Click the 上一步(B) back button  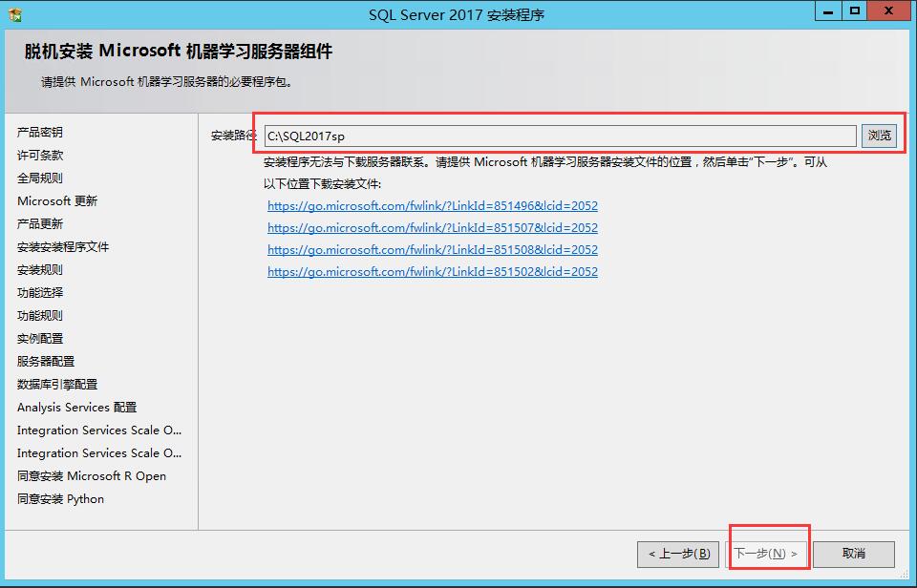(678, 554)
